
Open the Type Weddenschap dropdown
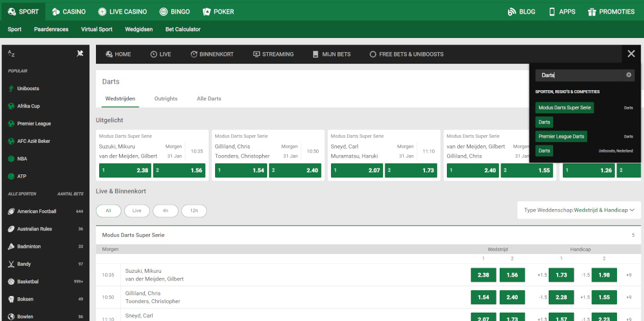579,210
